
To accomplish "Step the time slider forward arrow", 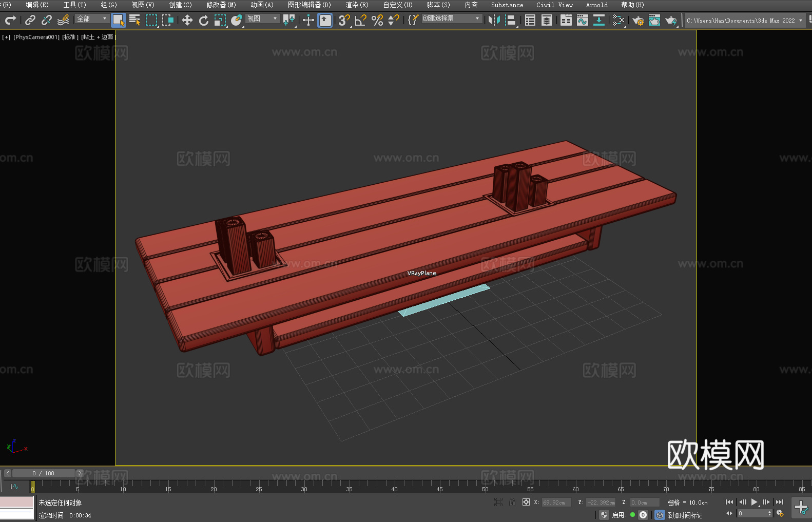I will pyautogui.click(x=80, y=473).
